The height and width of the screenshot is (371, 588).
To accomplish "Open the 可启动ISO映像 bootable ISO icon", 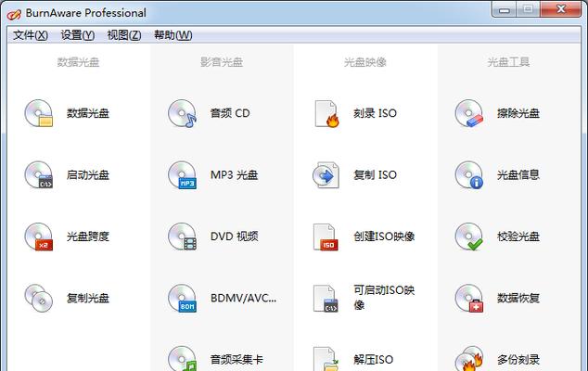I will tap(326, 299).
